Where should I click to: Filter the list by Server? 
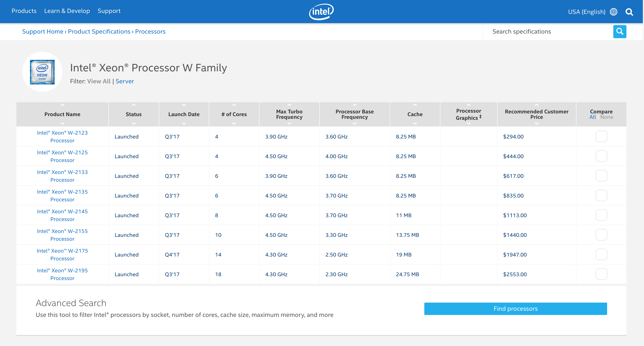tap(125, 81)
